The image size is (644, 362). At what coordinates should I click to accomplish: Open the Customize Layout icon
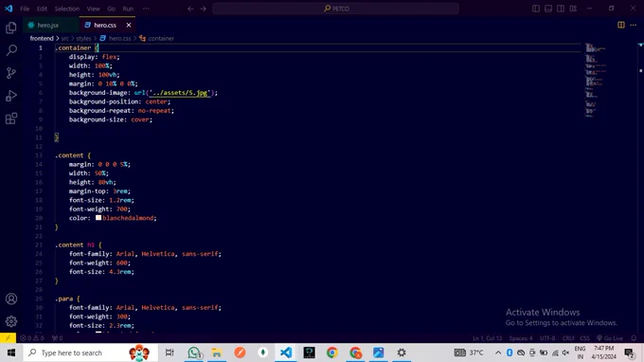point(573,9)
